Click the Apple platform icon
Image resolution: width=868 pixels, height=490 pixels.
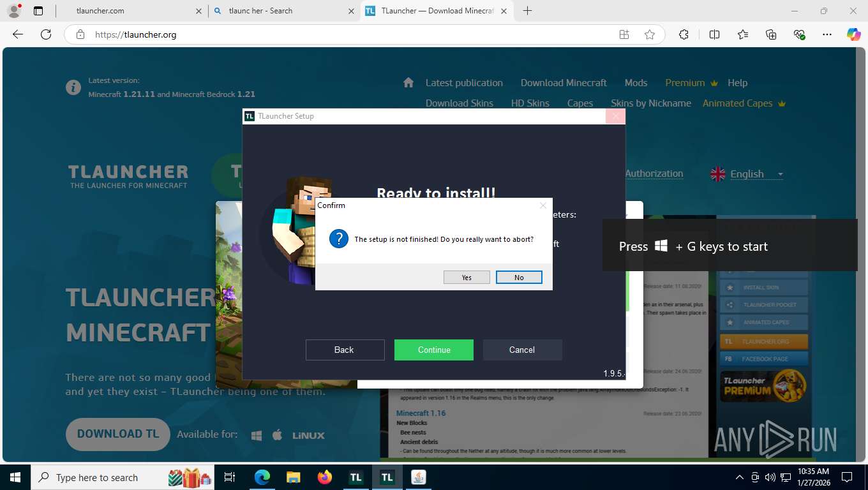(277, 435)
